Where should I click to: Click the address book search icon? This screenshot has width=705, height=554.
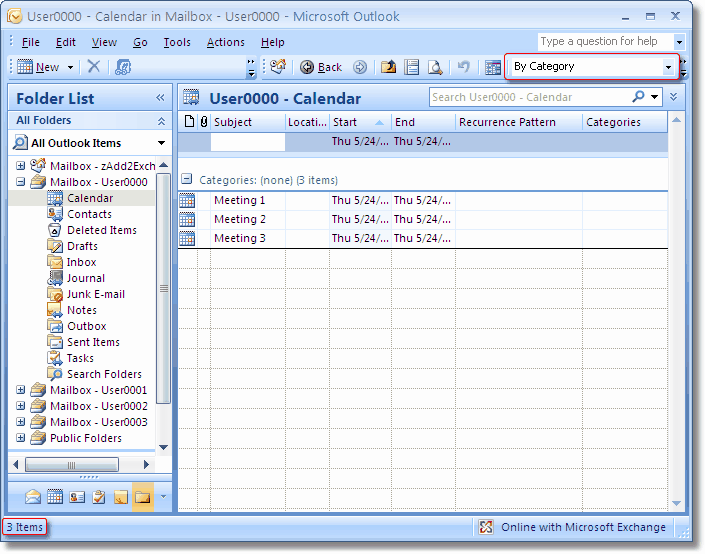(123, 67)
